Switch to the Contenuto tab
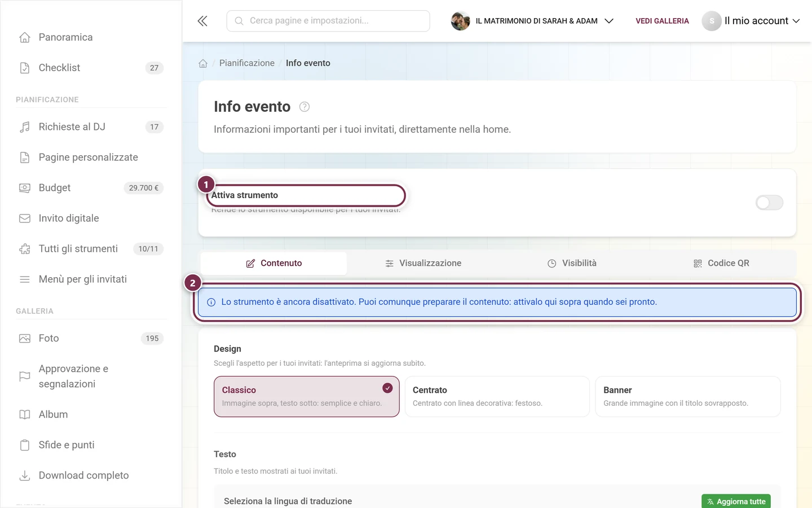 (x=273, y=264)
